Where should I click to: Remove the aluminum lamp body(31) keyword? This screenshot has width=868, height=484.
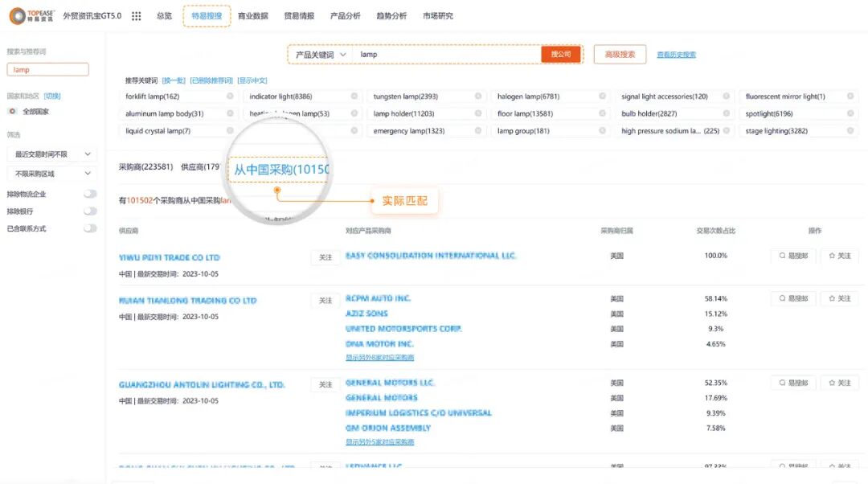230,113
